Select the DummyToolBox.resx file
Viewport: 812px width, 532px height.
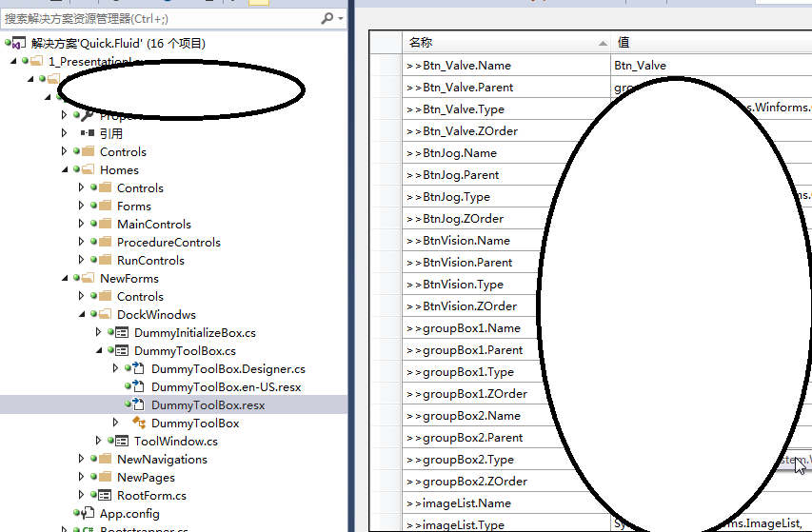point(208,405)
